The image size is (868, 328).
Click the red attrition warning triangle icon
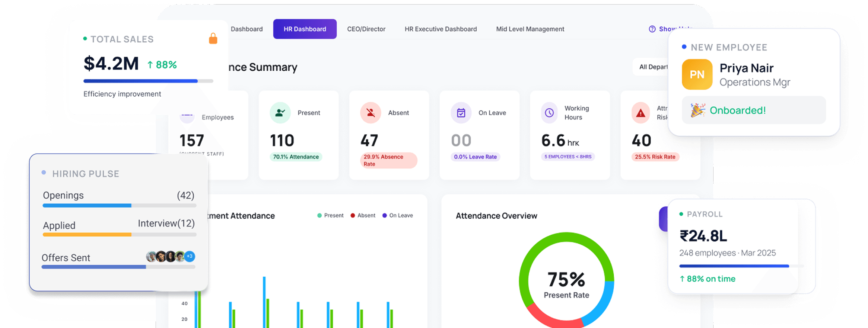[640, 113]
